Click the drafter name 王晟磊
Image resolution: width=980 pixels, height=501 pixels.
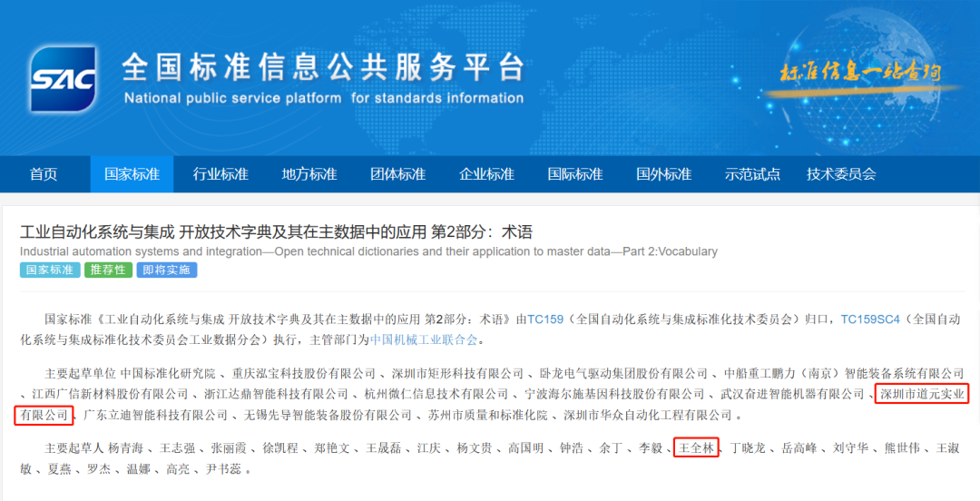(384, 448)
